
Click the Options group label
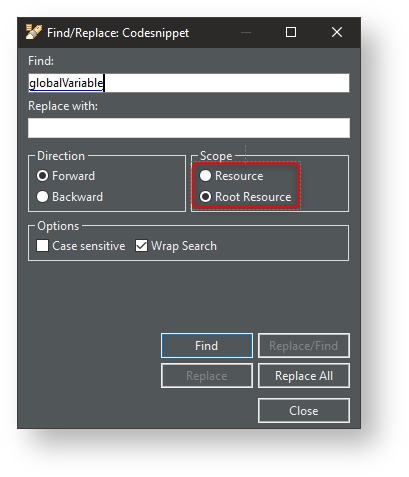58,226
